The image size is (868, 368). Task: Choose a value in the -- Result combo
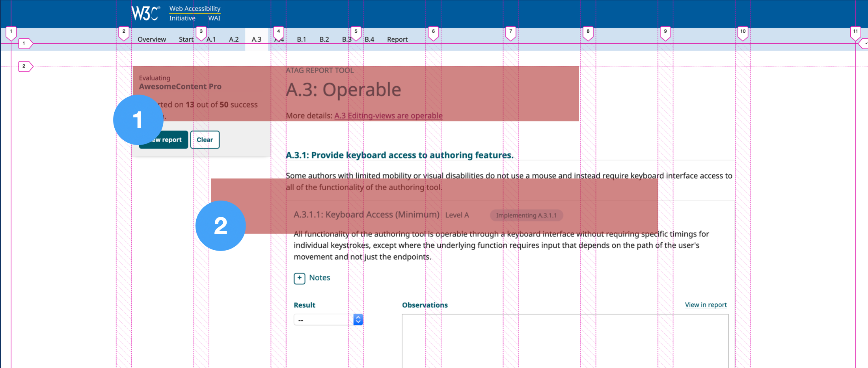pyautogui.click(x=323, y=319)
